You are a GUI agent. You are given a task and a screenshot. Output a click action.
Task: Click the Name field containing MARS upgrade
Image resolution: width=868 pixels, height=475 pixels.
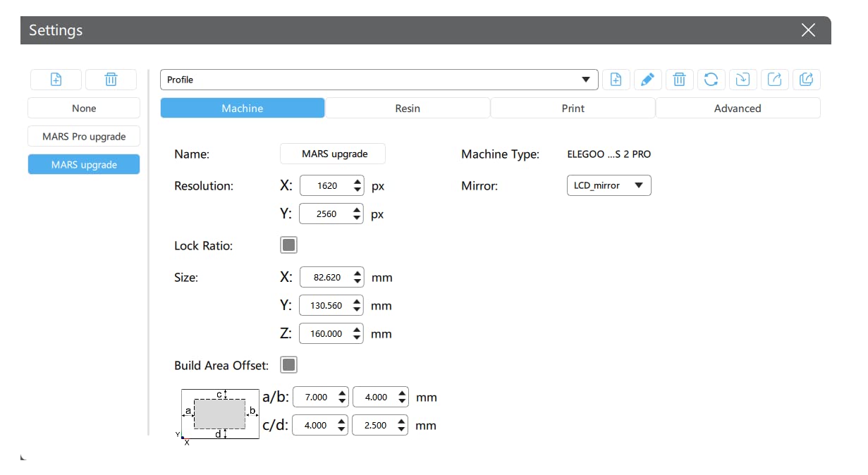coord(333,154)
